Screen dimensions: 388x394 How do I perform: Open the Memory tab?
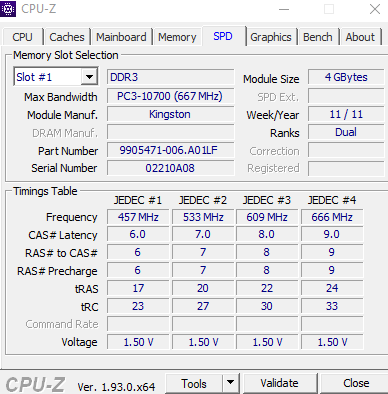coord(177,37)
